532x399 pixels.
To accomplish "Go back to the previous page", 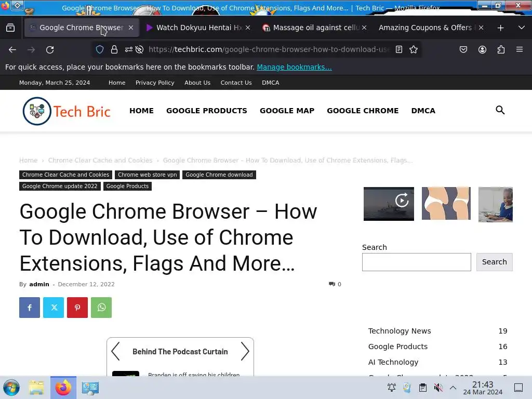I will tap(12, 50).
